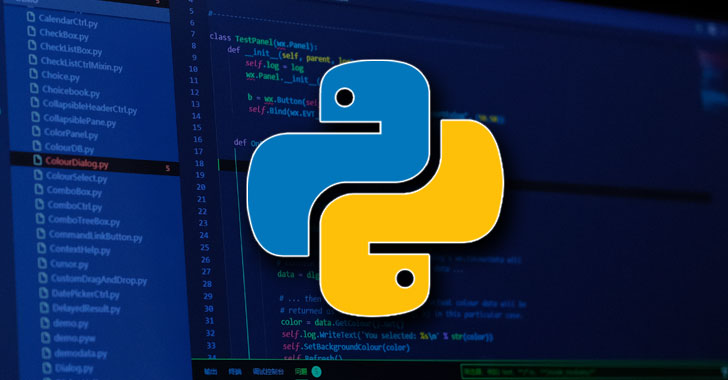Screen dimensions: 728x380
Task: Switch to the 输出 output panel tab
Action: pyautogui.click(x=210, y=372)
